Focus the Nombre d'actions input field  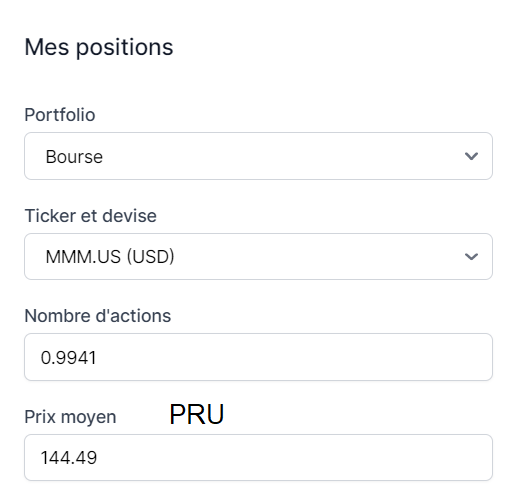point(258,357)
